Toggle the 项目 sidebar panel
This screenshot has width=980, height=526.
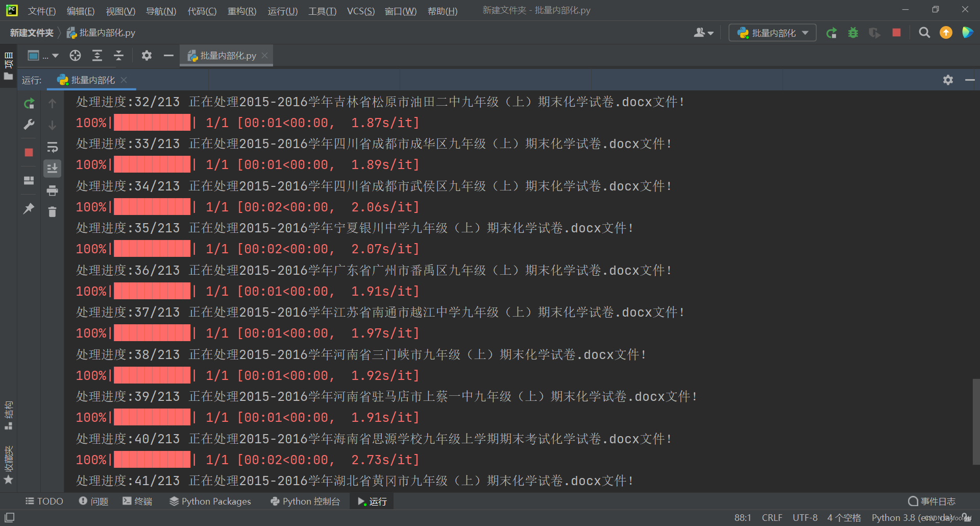(9, 65)
